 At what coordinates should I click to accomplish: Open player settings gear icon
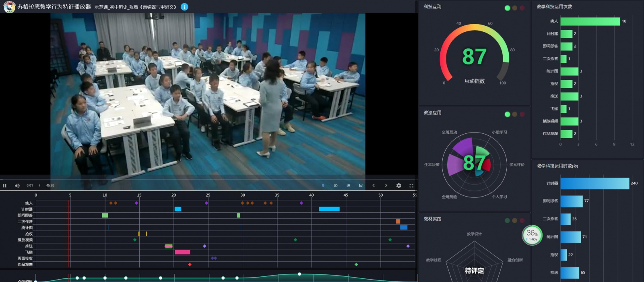click(398, 186)
